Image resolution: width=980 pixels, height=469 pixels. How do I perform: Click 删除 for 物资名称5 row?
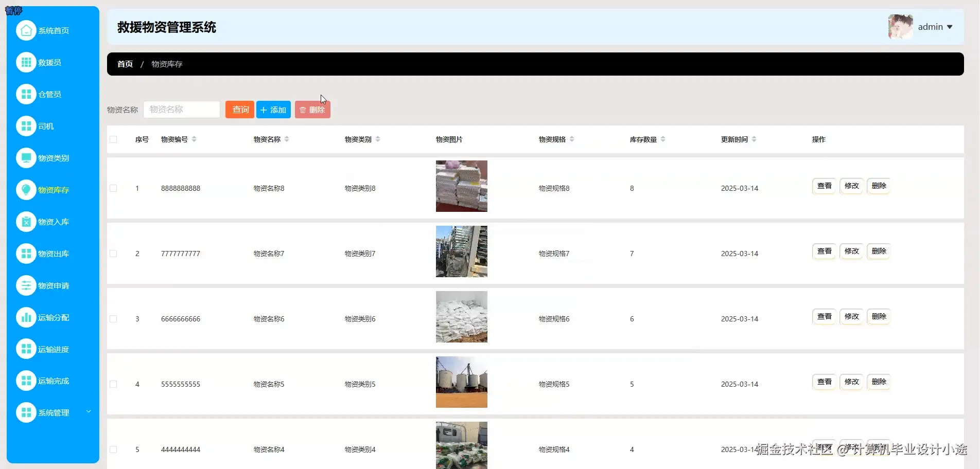pos(879,382)
